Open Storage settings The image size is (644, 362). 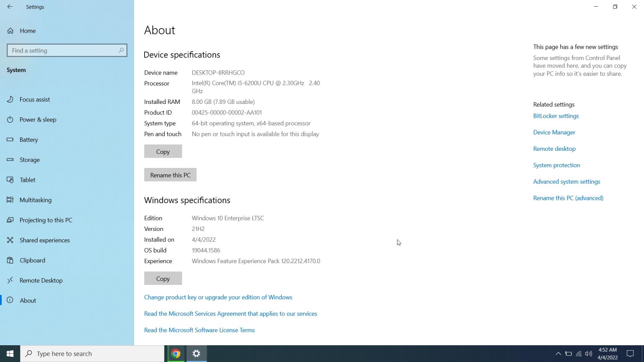click(29, 160)
